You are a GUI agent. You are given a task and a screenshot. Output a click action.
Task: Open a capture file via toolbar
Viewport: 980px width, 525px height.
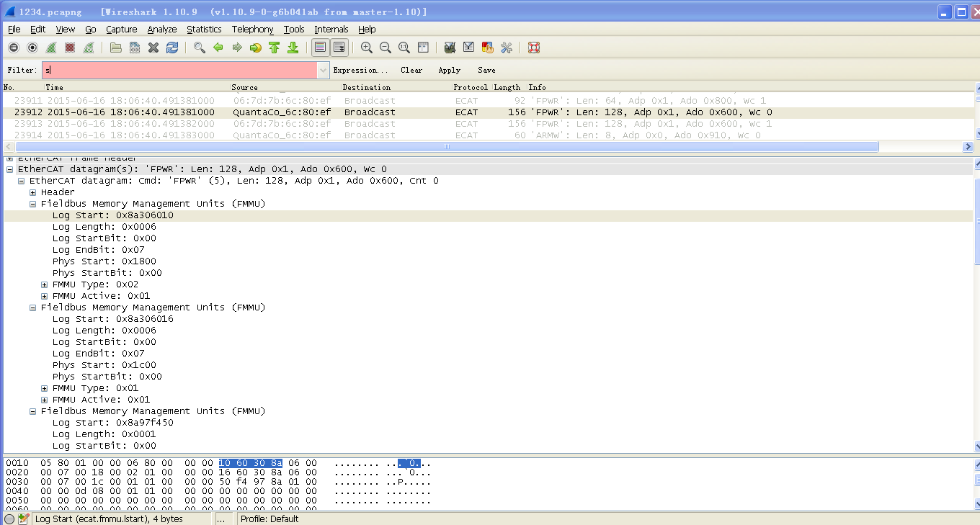pyautogui.click(x=116, y=48)
